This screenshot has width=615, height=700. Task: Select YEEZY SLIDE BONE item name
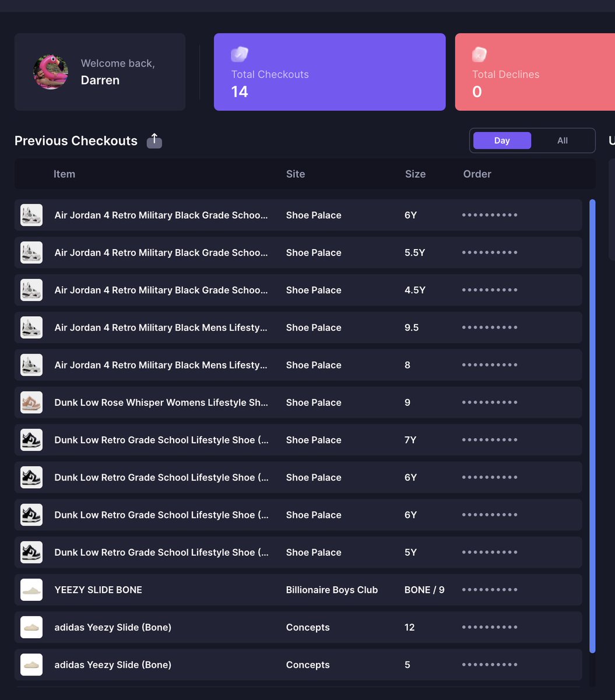(x=98, y=590)
